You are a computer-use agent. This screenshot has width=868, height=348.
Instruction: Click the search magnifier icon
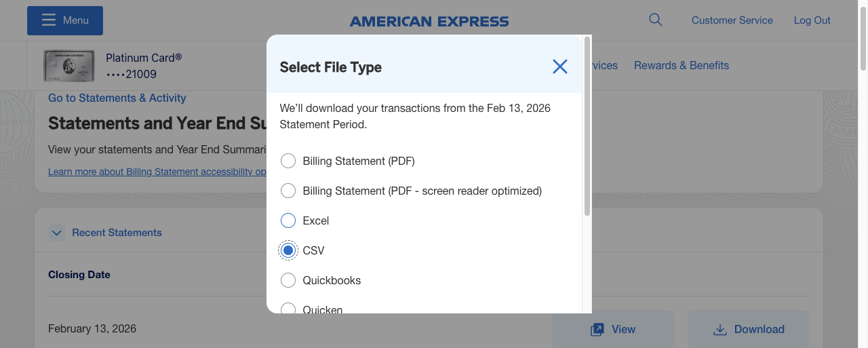[655, 20]
